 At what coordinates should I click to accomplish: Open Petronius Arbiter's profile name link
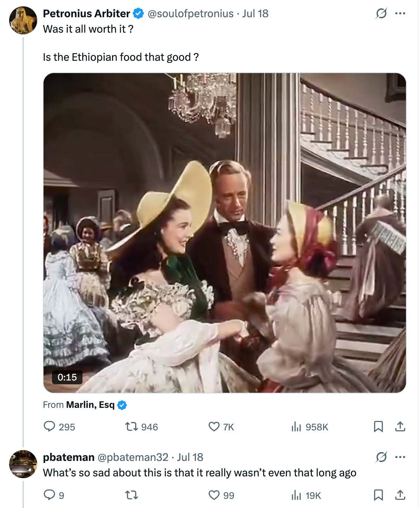(x=86, y=14)
